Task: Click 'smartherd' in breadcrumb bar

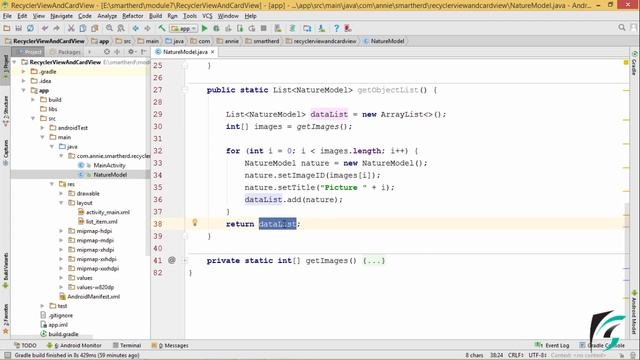Action: click(262, 41)
